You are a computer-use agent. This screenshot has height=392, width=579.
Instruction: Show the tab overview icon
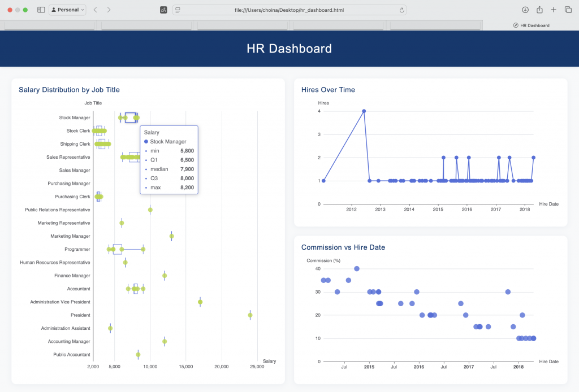click(x=568, y=10)
